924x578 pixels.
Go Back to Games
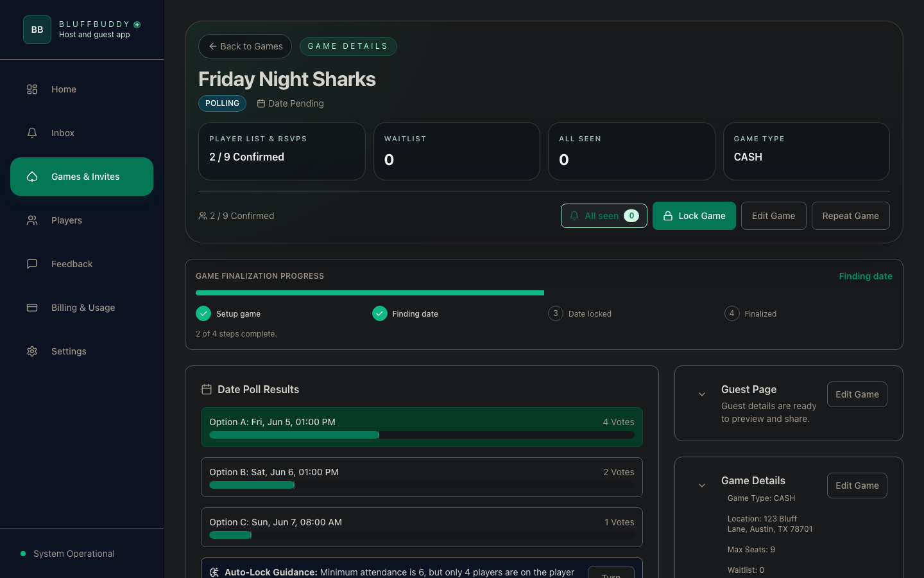tap(245, 46)
